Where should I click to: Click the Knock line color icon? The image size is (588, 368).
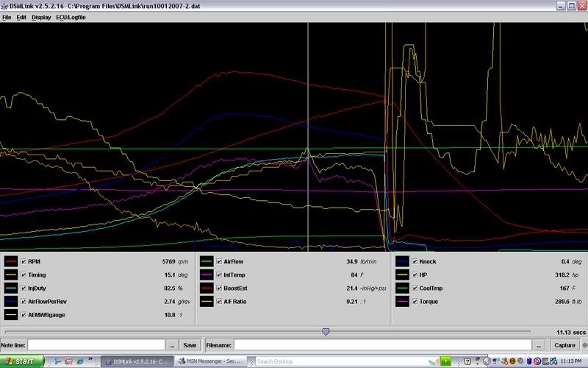point(403,261)
